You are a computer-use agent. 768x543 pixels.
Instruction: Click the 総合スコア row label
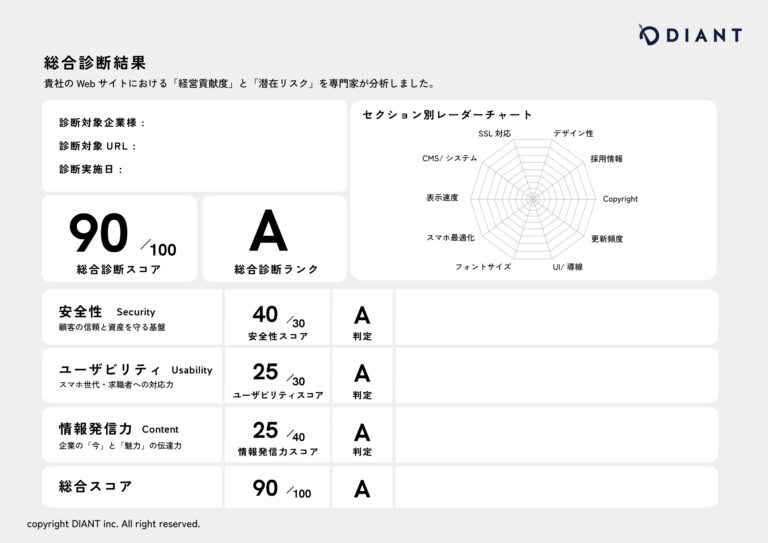coord(95,487)
